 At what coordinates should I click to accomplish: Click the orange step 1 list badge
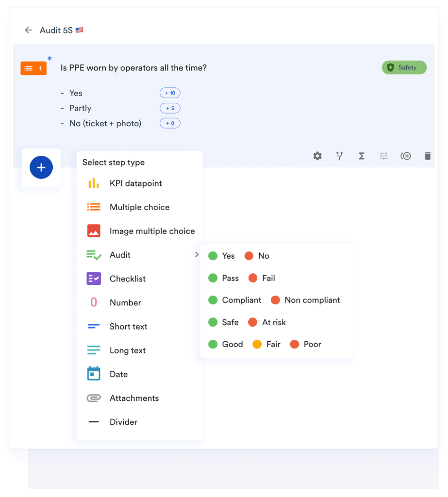click(x=33, y=68)
